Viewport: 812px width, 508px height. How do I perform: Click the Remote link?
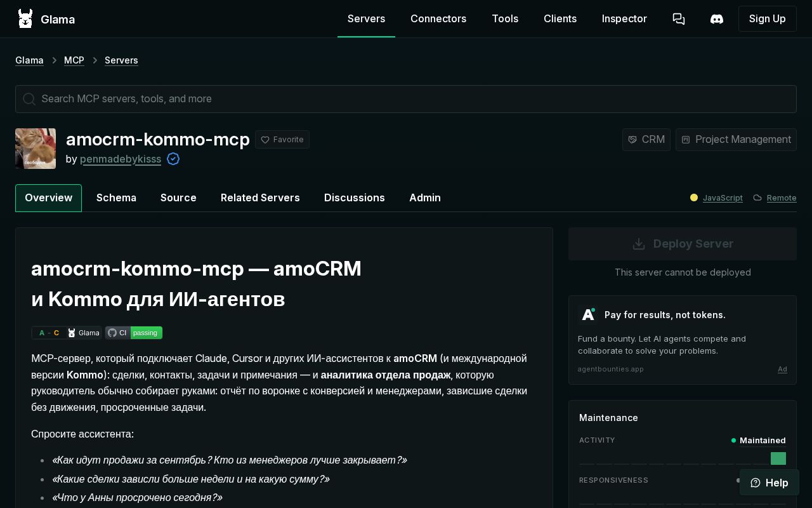782,198
